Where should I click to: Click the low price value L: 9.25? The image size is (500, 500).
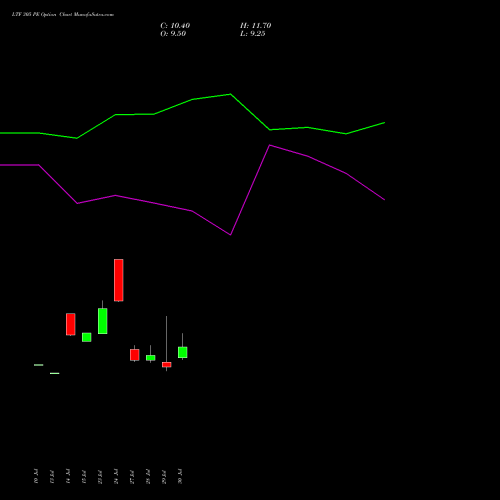point(253,34)
